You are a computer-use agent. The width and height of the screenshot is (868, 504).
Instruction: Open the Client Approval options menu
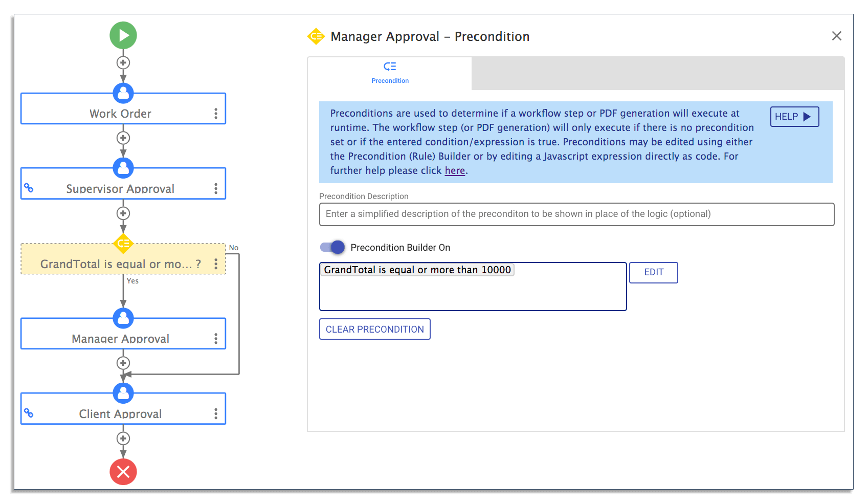tap(216, 414)
